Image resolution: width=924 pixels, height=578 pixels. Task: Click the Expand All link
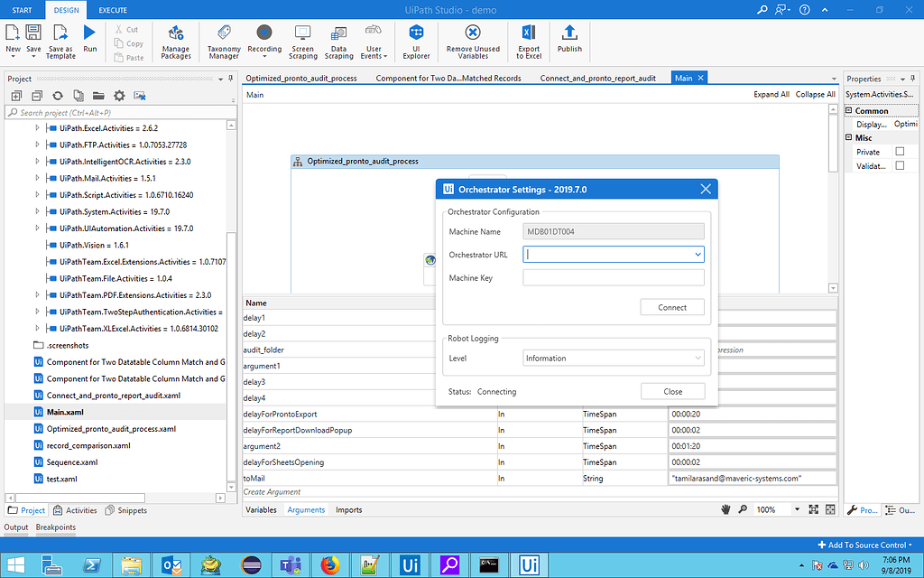772,94
